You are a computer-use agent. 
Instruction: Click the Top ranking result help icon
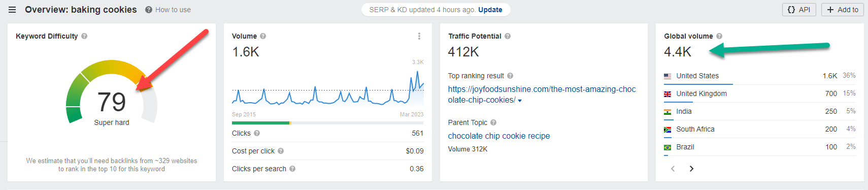pos(510,76)
